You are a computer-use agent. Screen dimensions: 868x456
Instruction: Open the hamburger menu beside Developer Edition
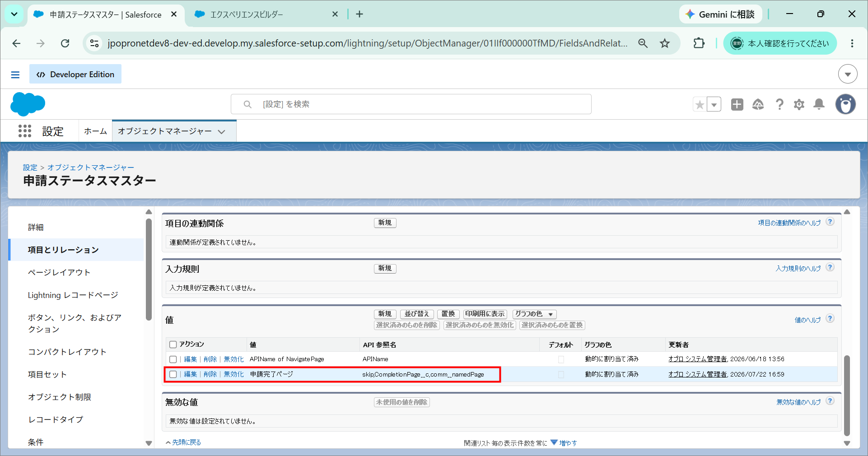coord(15,74)
